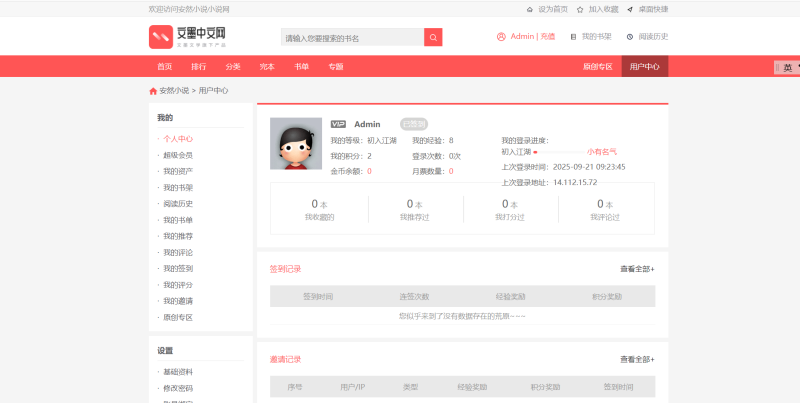Open 基础资料 under 设置

pos(178,372)
